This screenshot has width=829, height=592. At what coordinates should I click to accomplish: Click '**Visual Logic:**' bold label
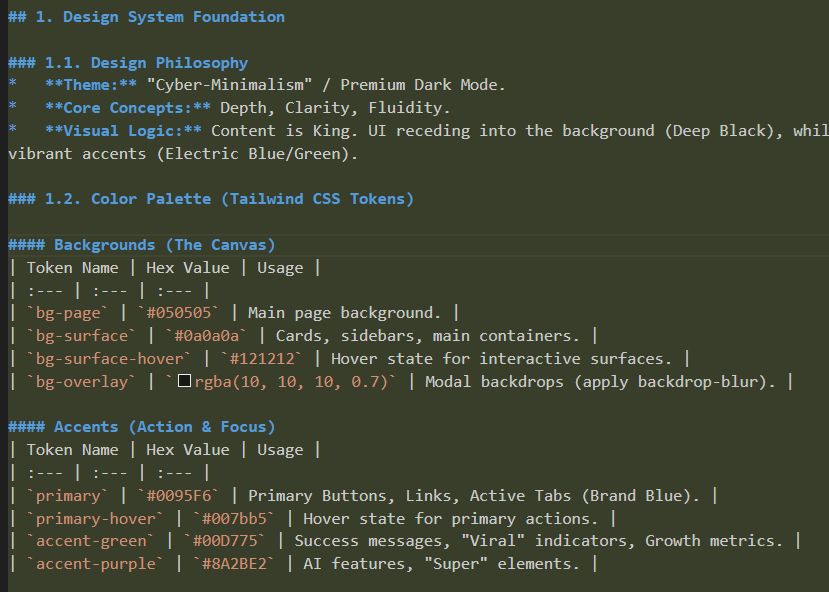pyautogui.click(x=123, y=131)
